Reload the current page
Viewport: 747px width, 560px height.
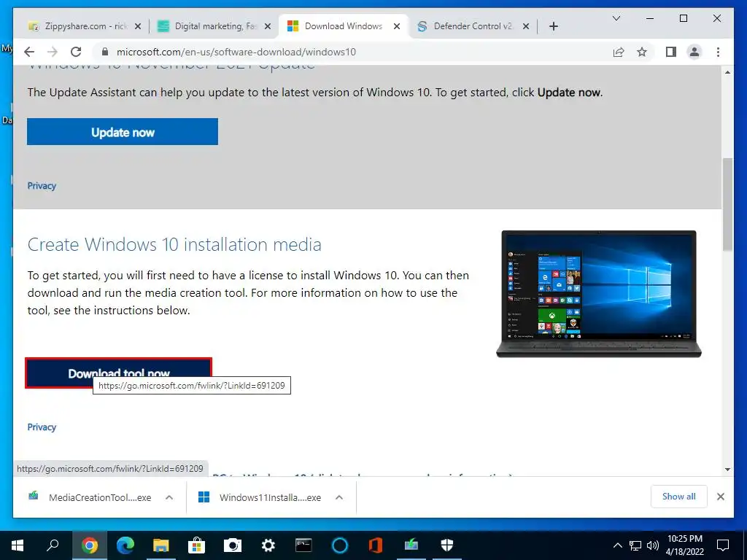click(76, 52)
